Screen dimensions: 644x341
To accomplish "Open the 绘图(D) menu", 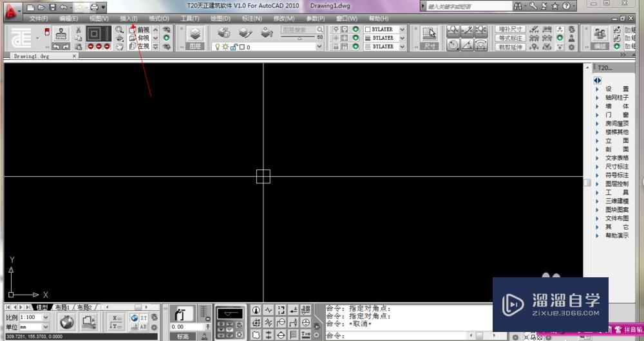I will click(x=220, y=19).
